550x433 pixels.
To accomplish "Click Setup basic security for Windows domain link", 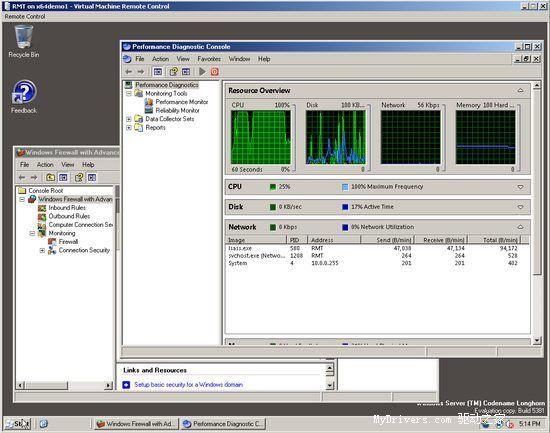I will pyautogui.click(x=189, y=385).
